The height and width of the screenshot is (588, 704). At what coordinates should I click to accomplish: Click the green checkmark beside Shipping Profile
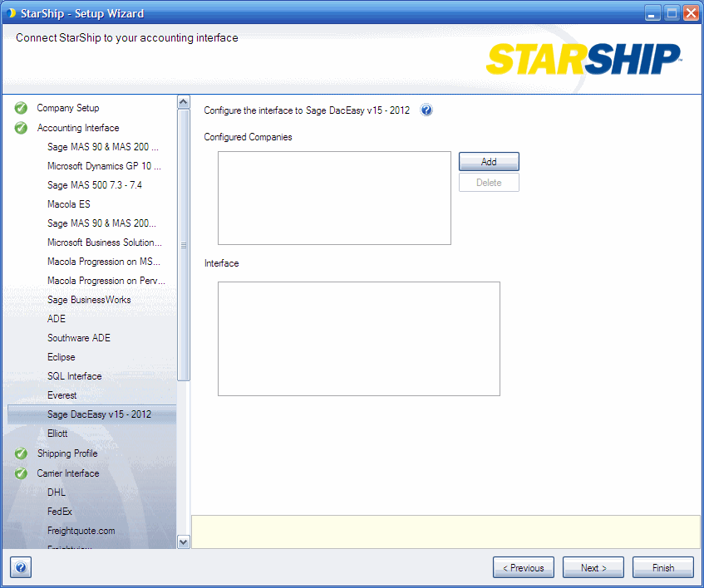(21, 453)
